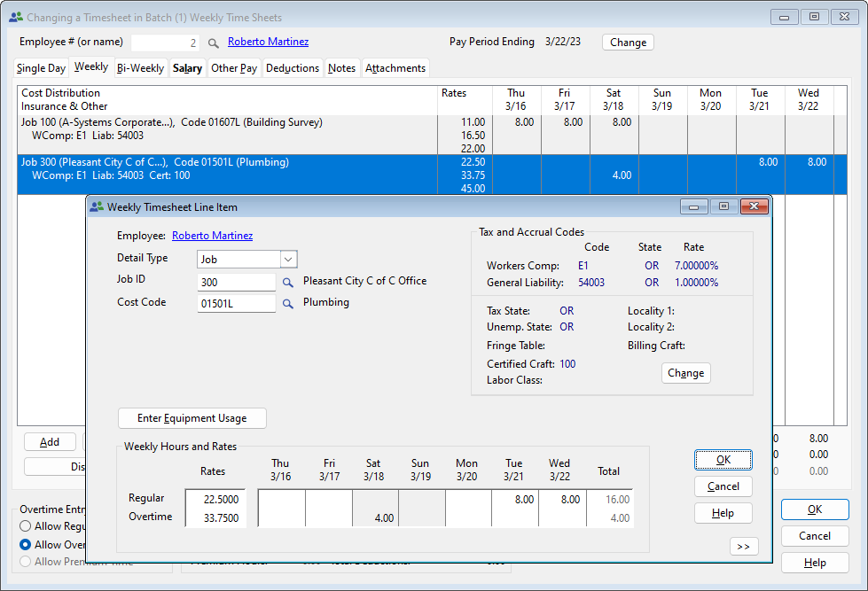This screenshot has width=868, height=591.
Task: Expand the dialog with the >> button
Action: tap(743, 547)
